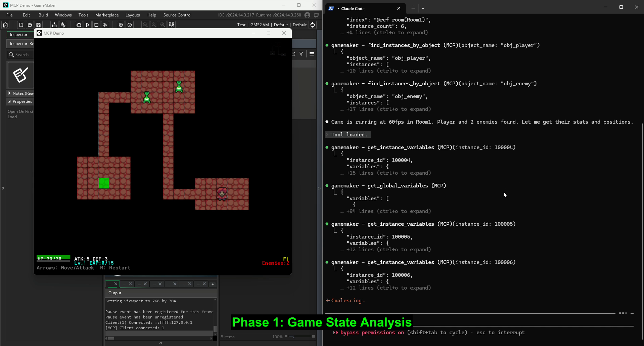
Task: Open the Build menu
Action: 43,15
